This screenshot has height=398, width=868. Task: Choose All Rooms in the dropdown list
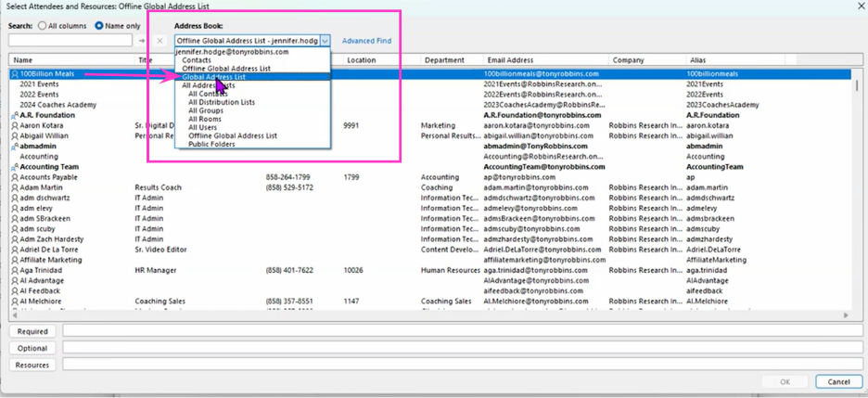pyautogui.click(x=205, y=119)
